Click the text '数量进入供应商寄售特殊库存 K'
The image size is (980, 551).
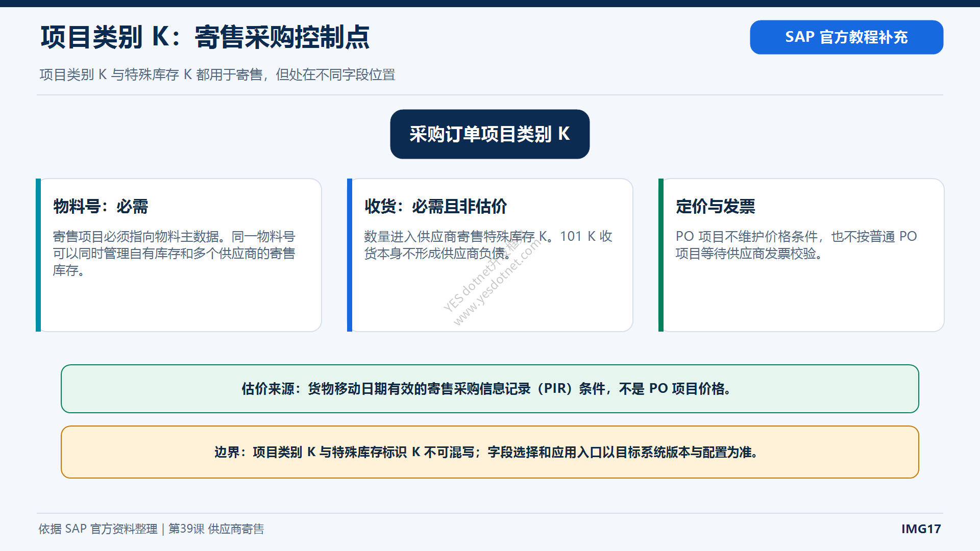point(455,237)
